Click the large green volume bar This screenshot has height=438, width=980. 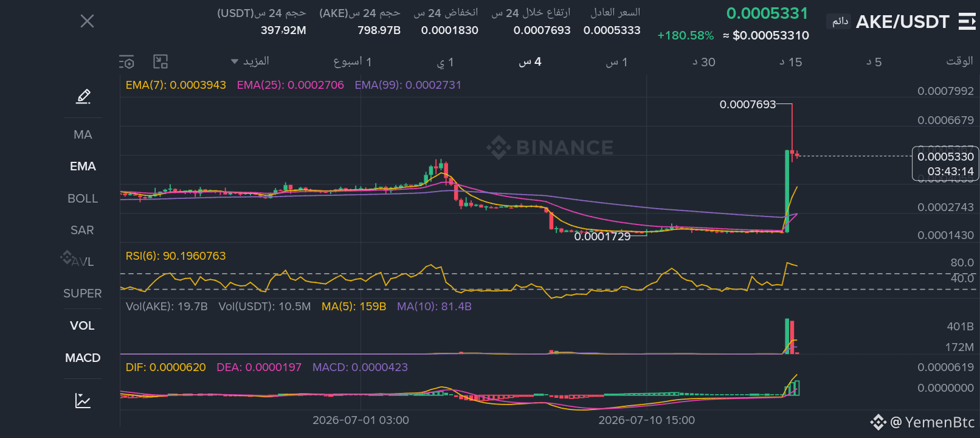point(787,336)
